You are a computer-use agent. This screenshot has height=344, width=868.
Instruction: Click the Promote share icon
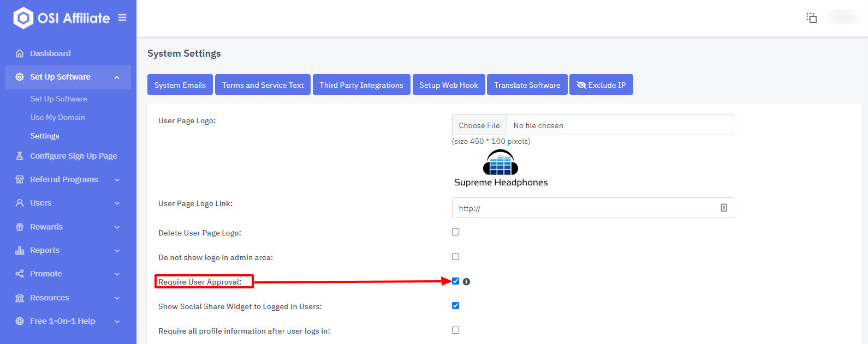[x=20, y=274]
